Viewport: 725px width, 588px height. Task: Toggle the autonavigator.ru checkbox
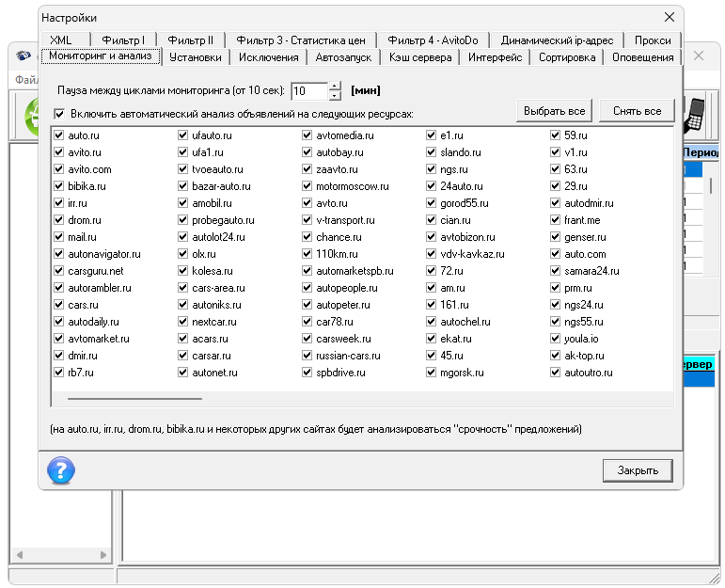pyautogui.click(x=58, y=253)
